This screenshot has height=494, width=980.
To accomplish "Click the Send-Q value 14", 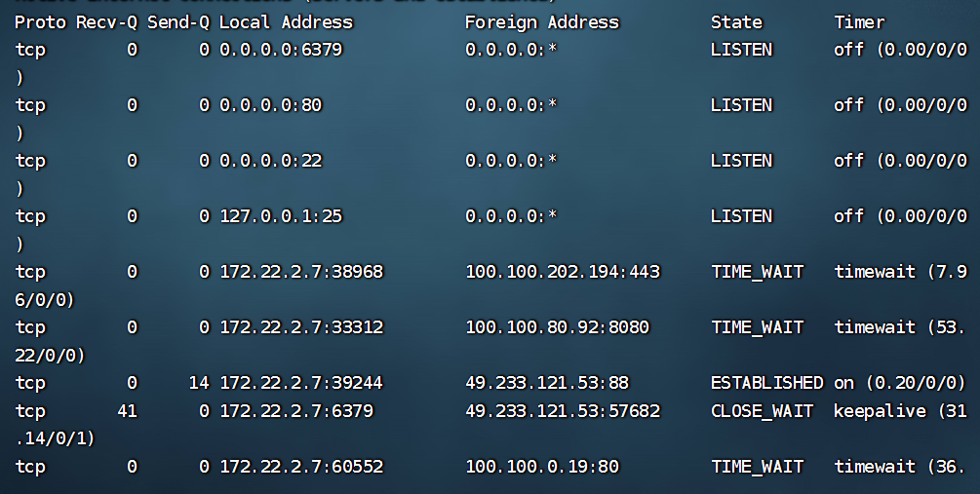I will click(x=199, y=383).
